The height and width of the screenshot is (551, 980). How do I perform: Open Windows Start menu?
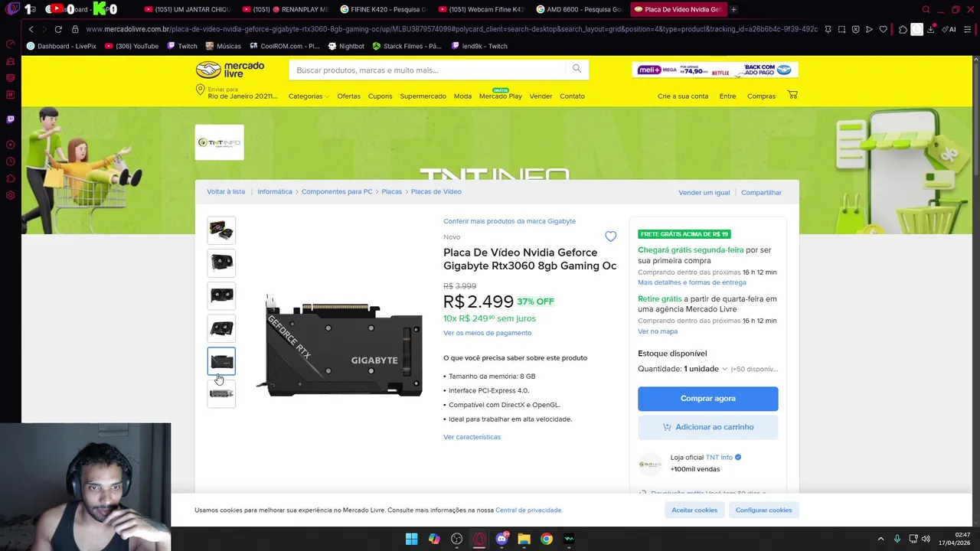tap(411, 539)
